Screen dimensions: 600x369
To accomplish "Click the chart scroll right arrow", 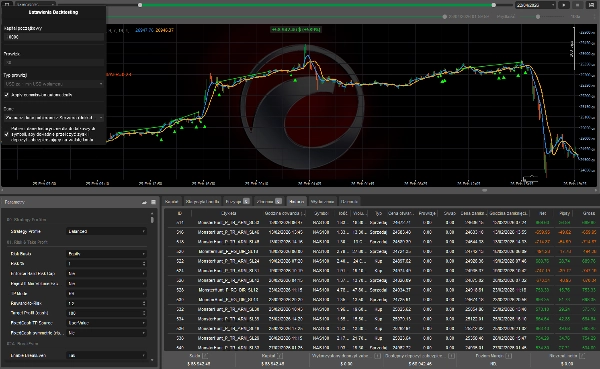I will [597, 190].
